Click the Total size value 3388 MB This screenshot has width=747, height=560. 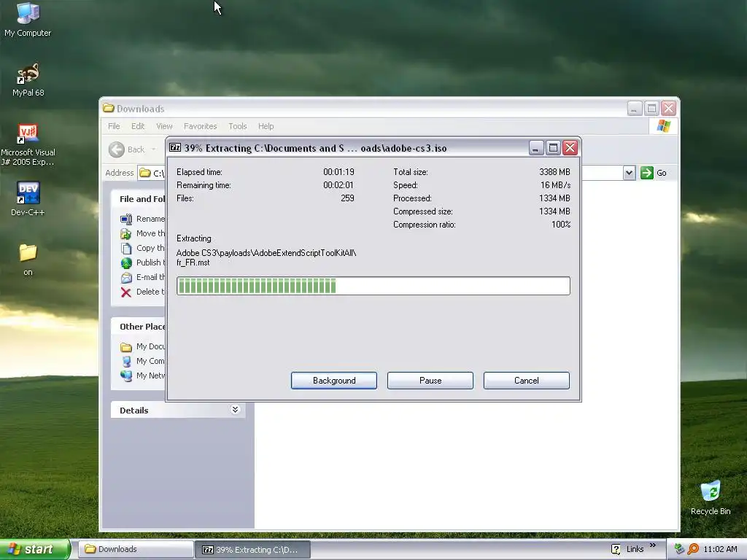[554, 172]
